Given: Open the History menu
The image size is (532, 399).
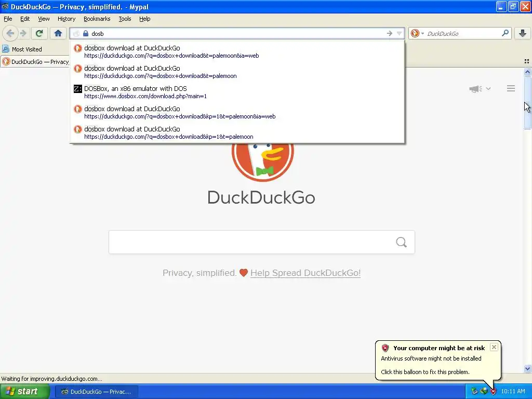Looking at the screenshot, I should (x=66, y=19).
